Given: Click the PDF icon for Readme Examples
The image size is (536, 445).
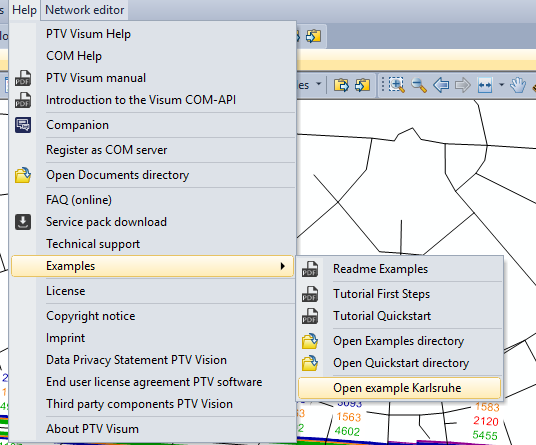Looking at the screenshot, I should pos(310,269).
